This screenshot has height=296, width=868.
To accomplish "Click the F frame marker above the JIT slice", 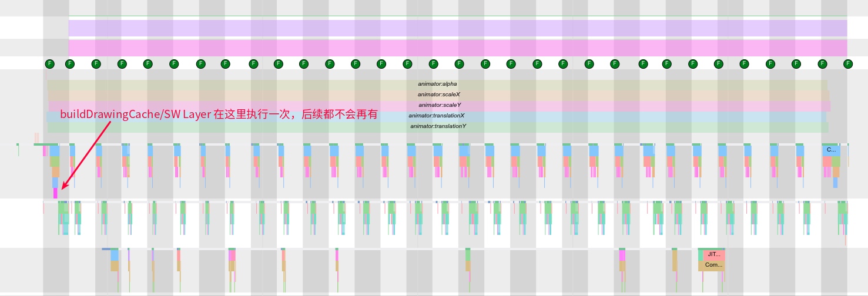I will 718,63.
